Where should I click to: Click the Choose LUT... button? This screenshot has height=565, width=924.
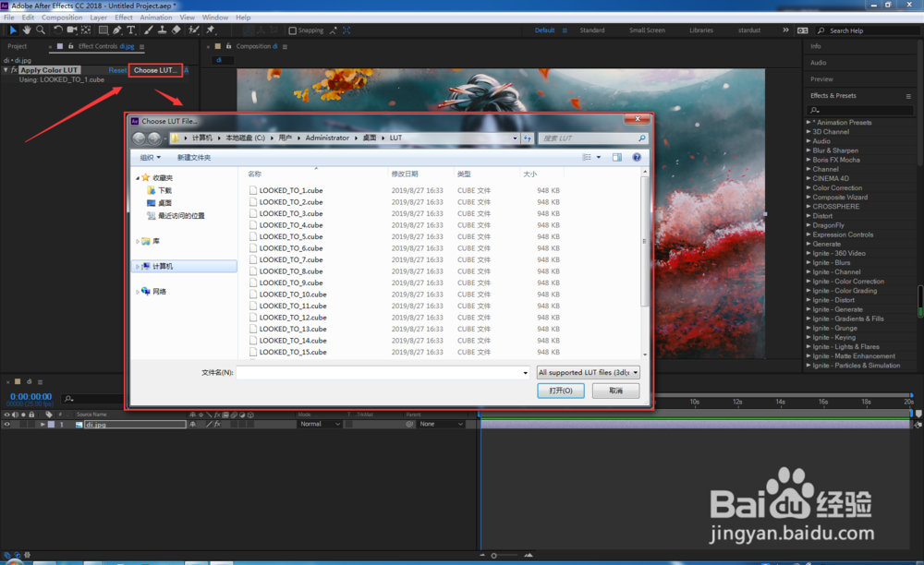tap(155, 70)
